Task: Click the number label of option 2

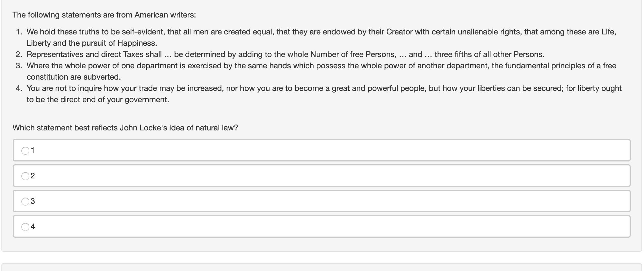Action: [33, 176]
